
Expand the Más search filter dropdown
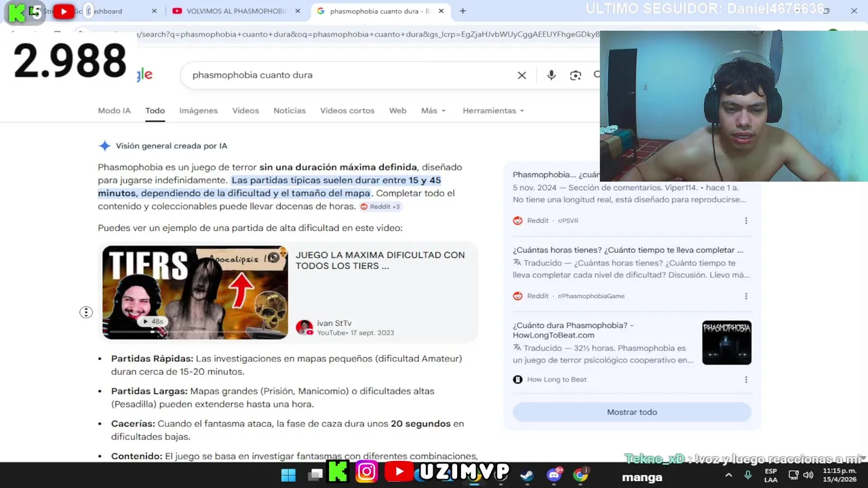(x=433, y=110)
